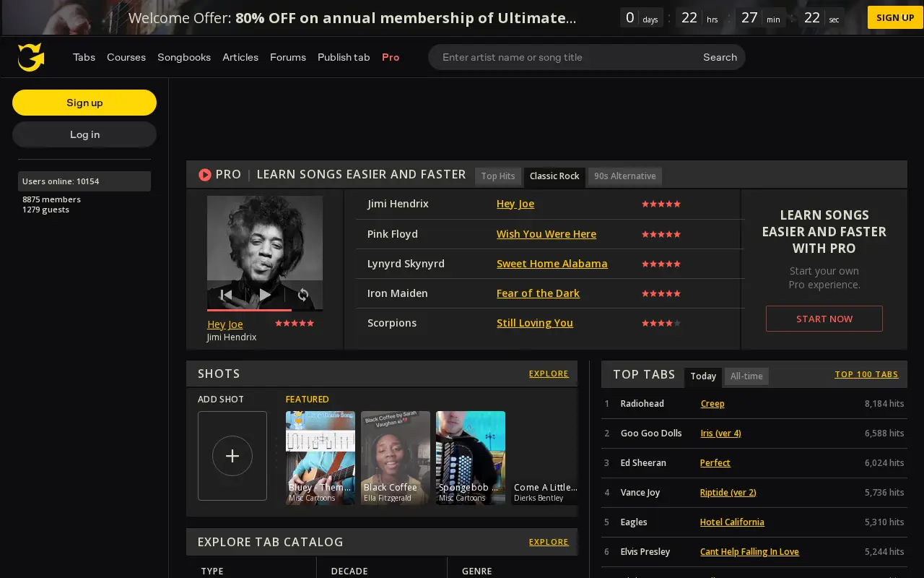Open the Fear of the Dark link

pos(538,293)
